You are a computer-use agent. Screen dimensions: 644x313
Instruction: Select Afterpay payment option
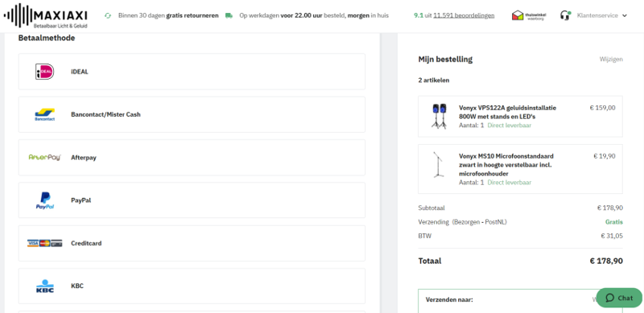tap(192, 158)
